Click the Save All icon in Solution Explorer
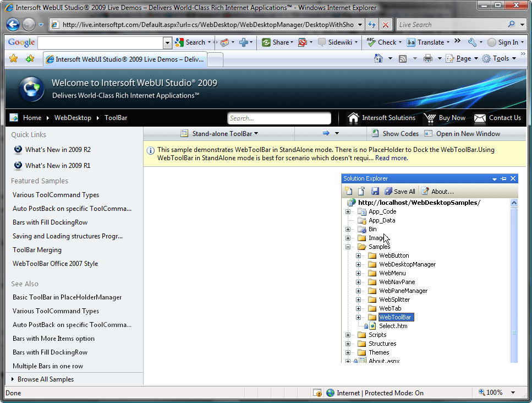Screen dimensions: 532x403 tap(388, 191)
